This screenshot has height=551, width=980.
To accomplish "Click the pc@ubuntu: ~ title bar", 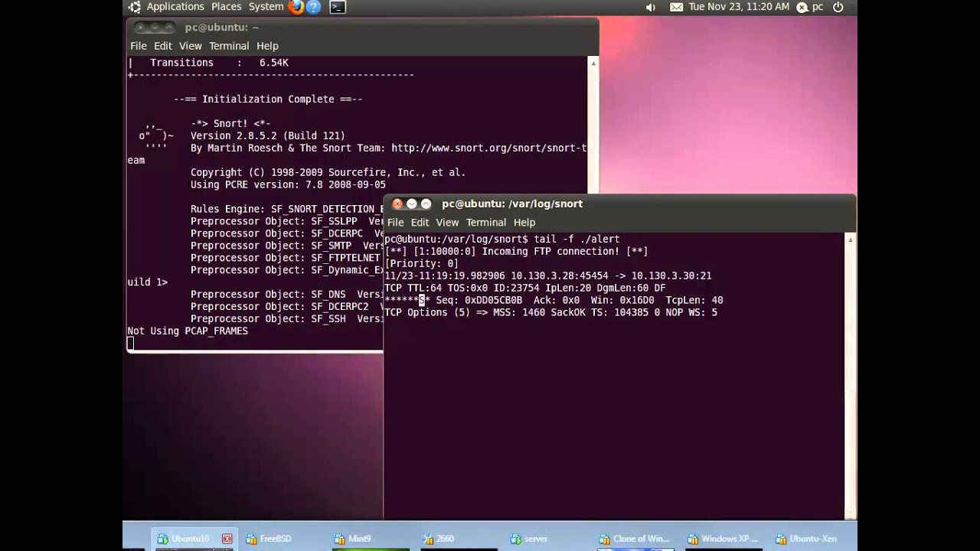I will pos(362,28).
